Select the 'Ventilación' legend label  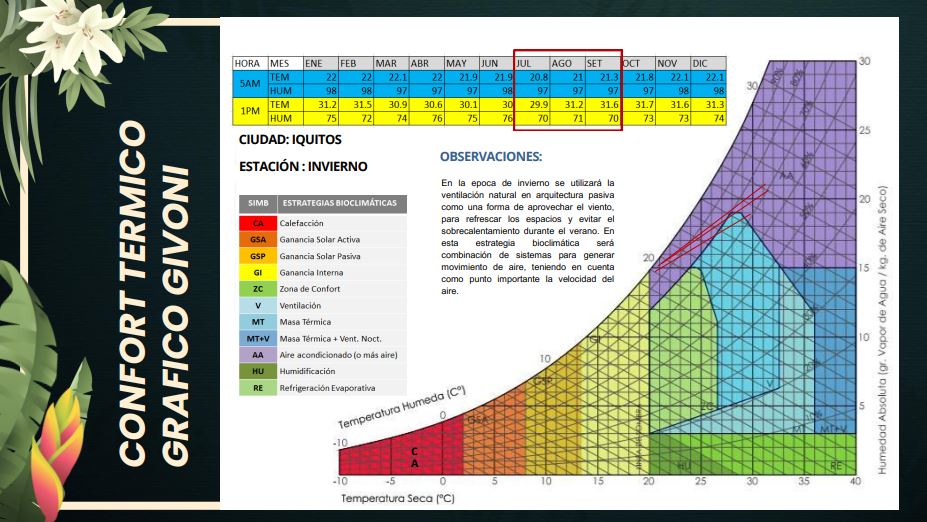tap(300, 306)
